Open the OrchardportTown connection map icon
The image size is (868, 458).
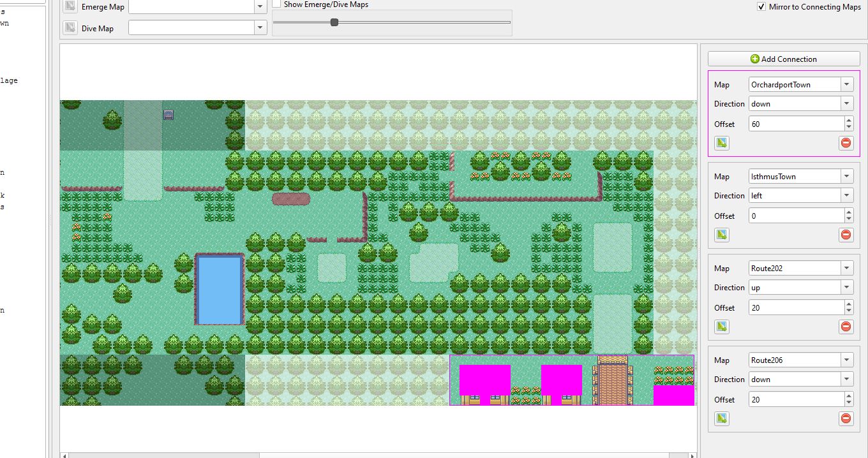[722, 143]
